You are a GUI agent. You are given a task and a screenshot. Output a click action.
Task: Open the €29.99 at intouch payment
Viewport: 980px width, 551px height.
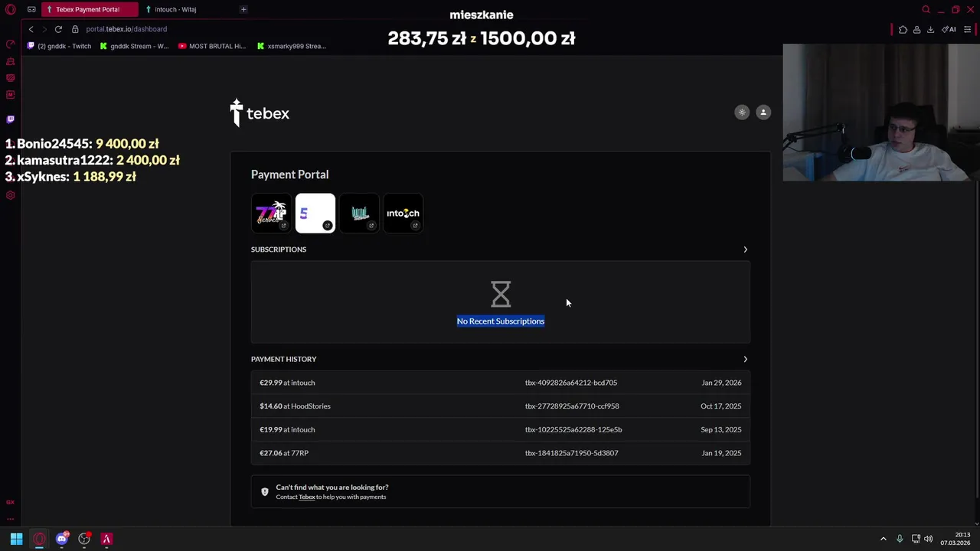501,383
